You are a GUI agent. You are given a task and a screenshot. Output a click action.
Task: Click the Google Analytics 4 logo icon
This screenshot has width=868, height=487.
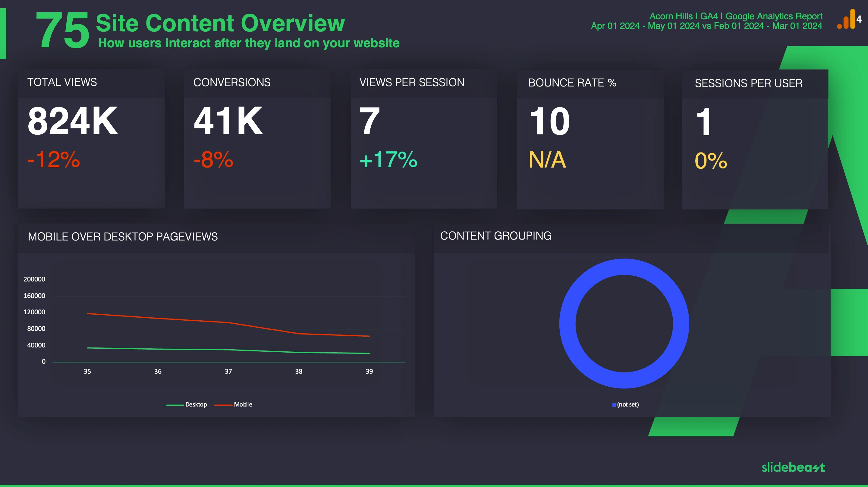point(849,19)
